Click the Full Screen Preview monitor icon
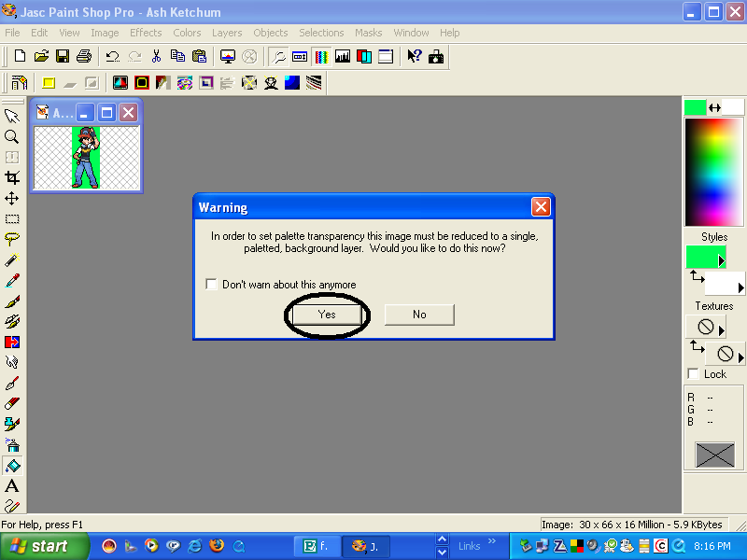 [228, 56]
